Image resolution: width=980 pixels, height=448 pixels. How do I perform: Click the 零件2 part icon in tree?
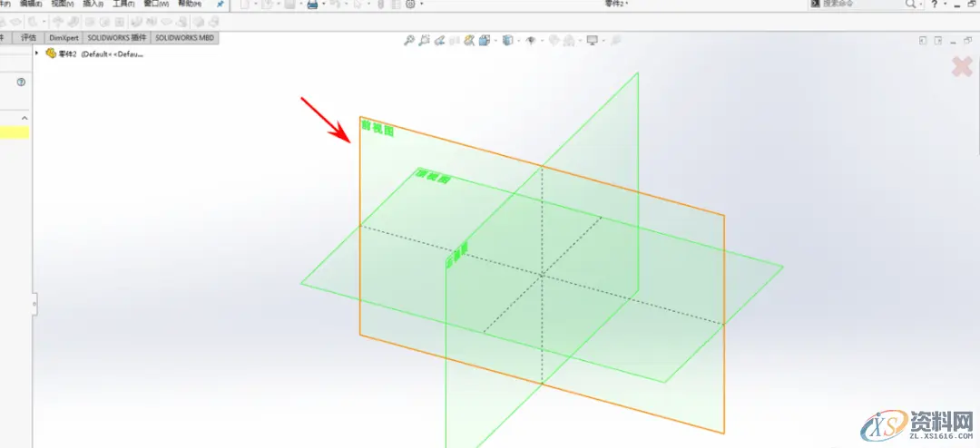[x=51, y=54]
